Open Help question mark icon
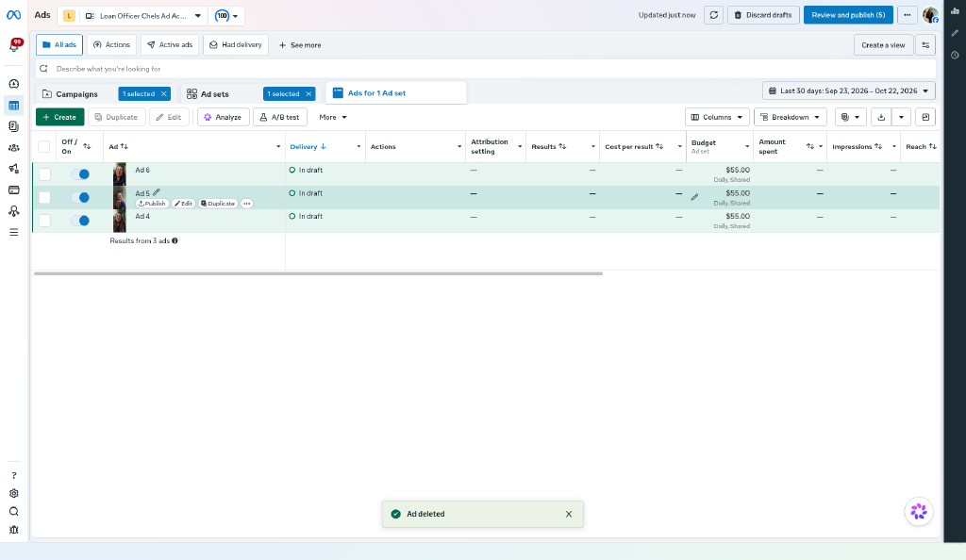The image size is (966, 560). [x=13, y=475]
